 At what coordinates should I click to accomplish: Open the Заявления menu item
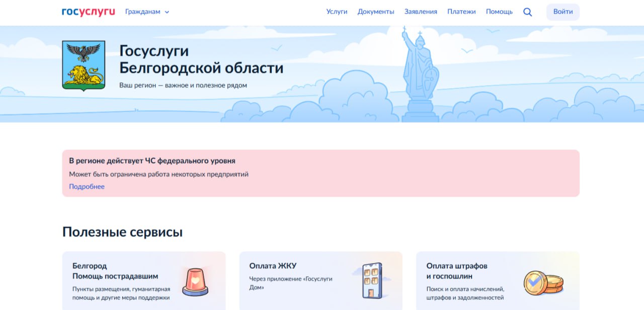(421, 12)
